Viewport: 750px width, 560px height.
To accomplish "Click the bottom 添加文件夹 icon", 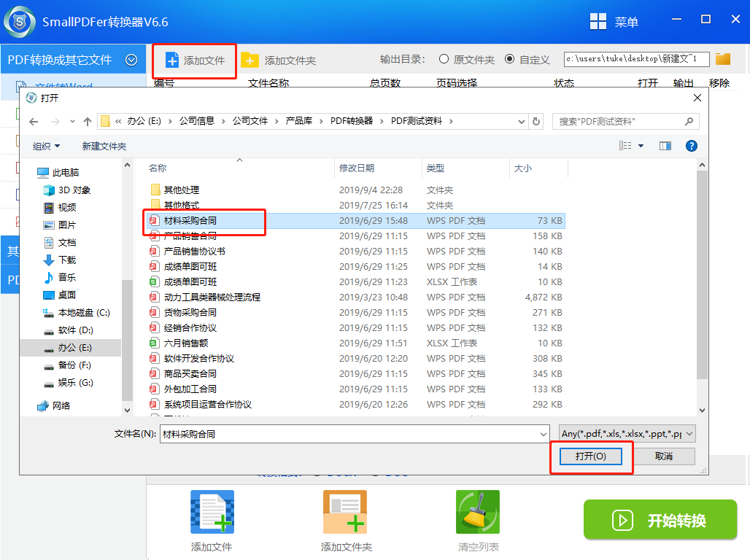I will (344, 511).
